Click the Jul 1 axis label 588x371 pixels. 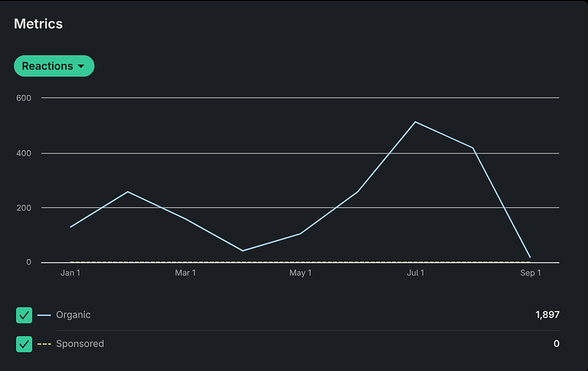[415, 273]
